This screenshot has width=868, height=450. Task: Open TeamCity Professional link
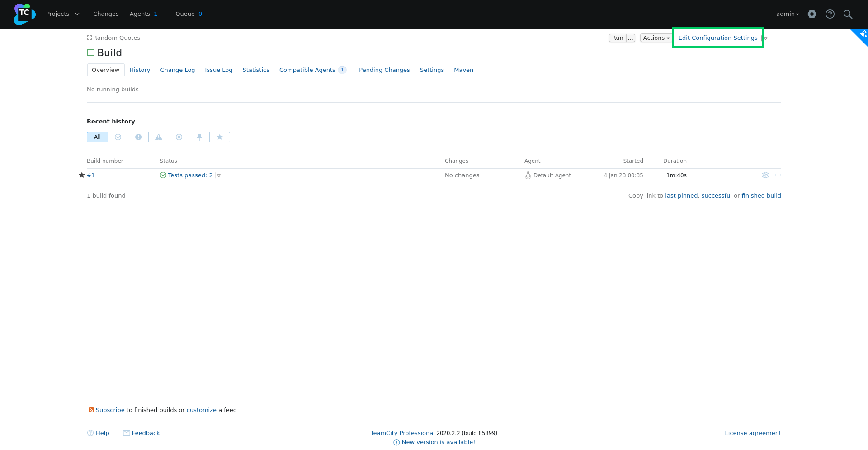402,433
